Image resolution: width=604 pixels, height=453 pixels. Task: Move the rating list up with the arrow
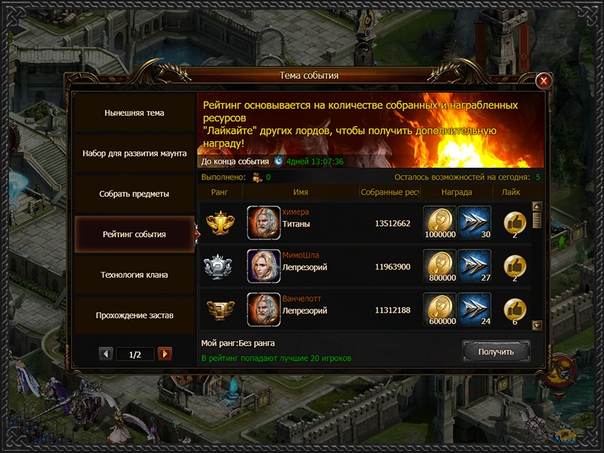[537, 206]
